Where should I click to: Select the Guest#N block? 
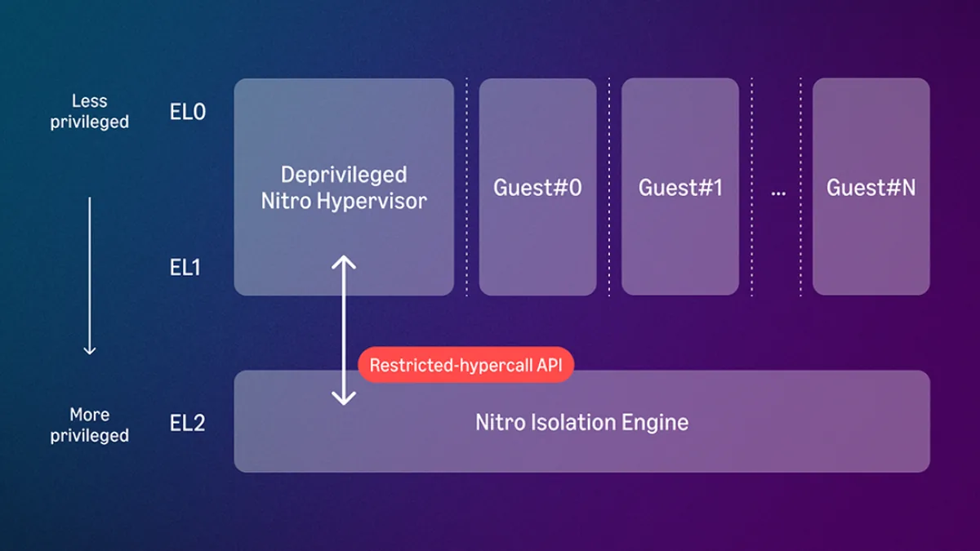[x=871, y=187]
